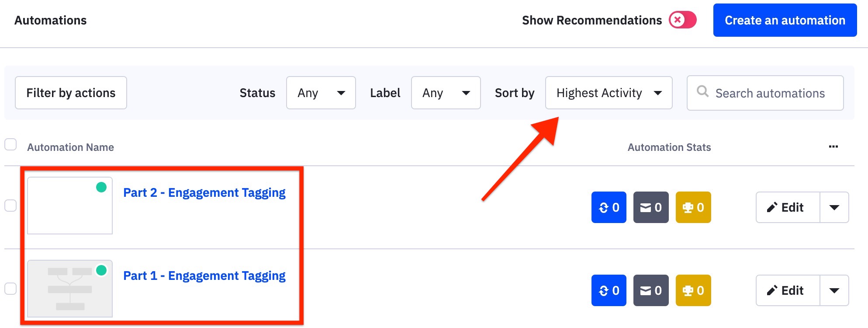Open the three-dots column options menu
This screenshot has width=868, height=328.
click(x=833, y=147)
